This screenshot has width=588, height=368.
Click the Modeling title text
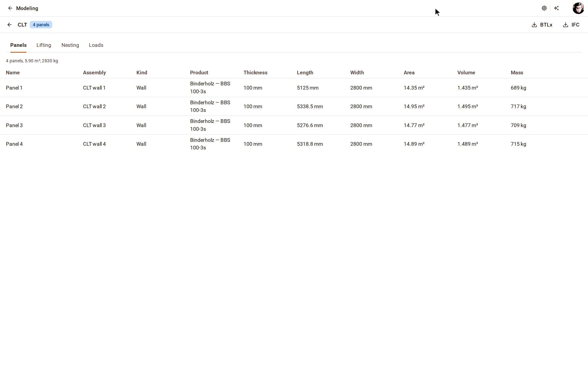(27, 8)
